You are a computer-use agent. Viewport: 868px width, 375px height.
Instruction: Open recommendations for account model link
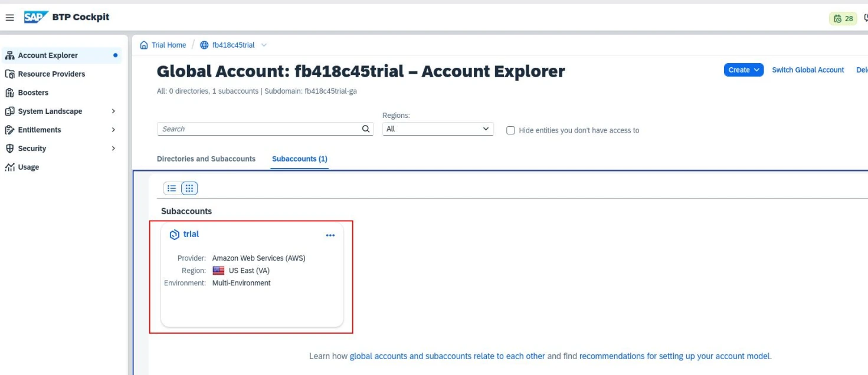(674, 356)
